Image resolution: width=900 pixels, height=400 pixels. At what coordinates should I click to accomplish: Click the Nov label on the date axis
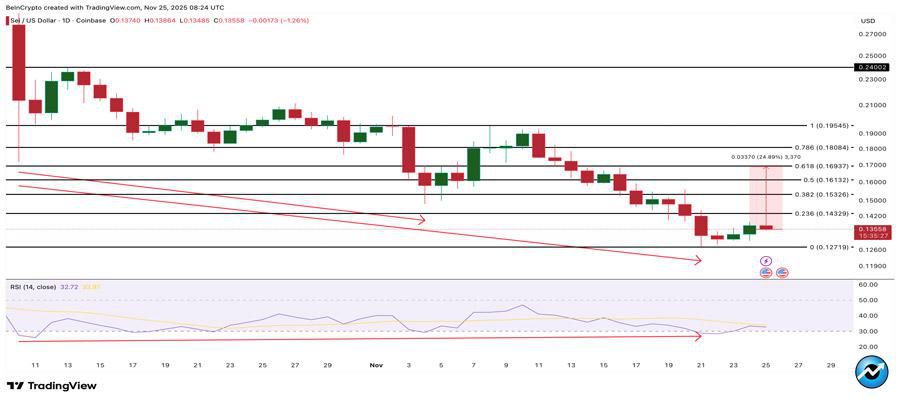(x=376, y=366)
